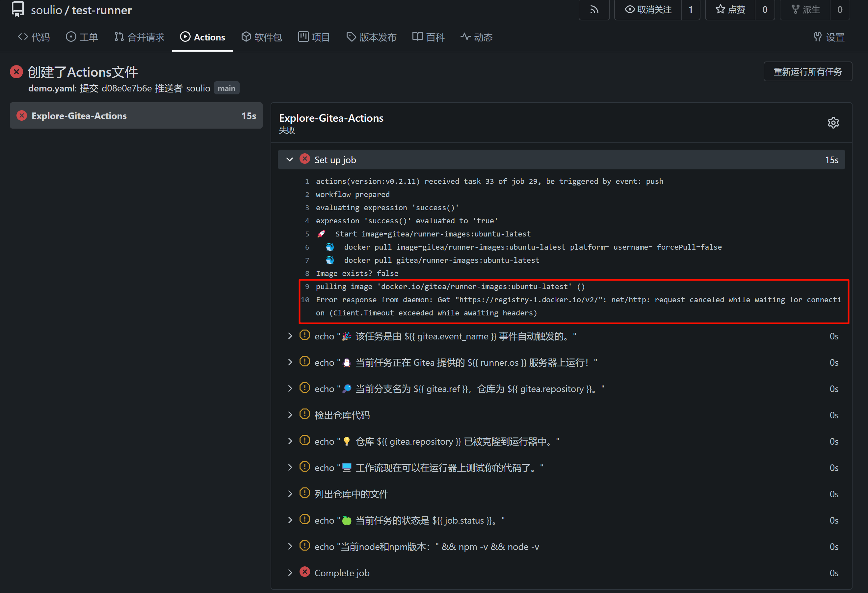Click the main branch label
868x593 pixels.
[x=226, y=88]
